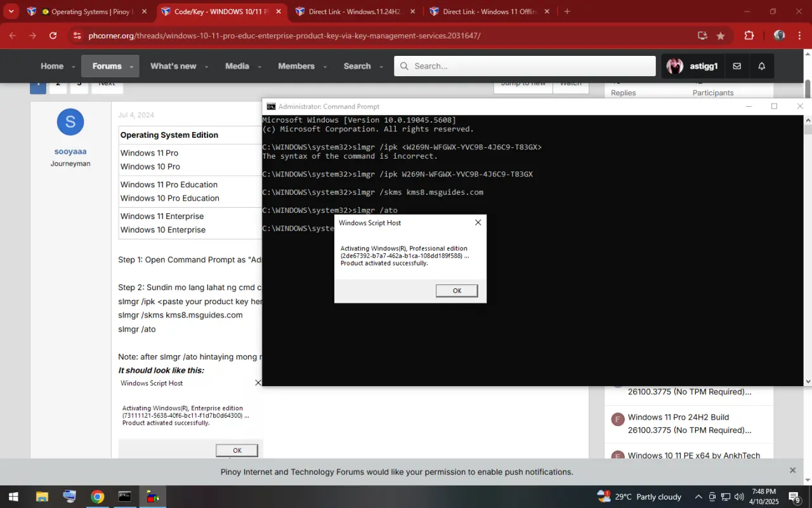
Task: Open the Media navigation item
Action: tap(237, 66)
